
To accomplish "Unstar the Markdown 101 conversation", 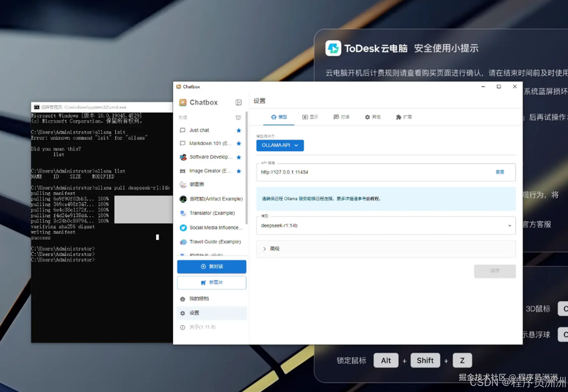I will click(x=239, y=143).
